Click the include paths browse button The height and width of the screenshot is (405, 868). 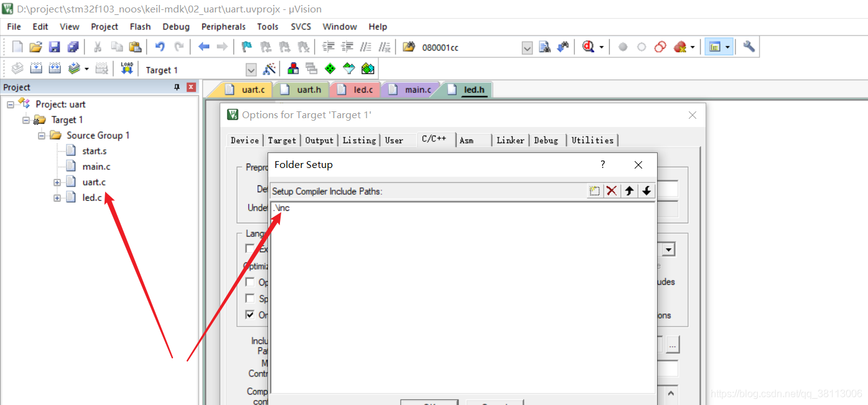tap(673, 344)
